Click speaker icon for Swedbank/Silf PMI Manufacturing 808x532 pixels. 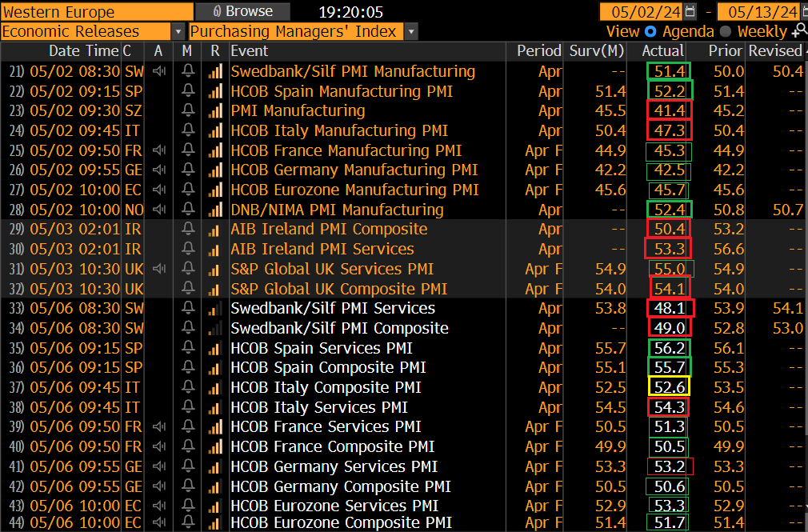pyautogui.click(x=159, y=71)
